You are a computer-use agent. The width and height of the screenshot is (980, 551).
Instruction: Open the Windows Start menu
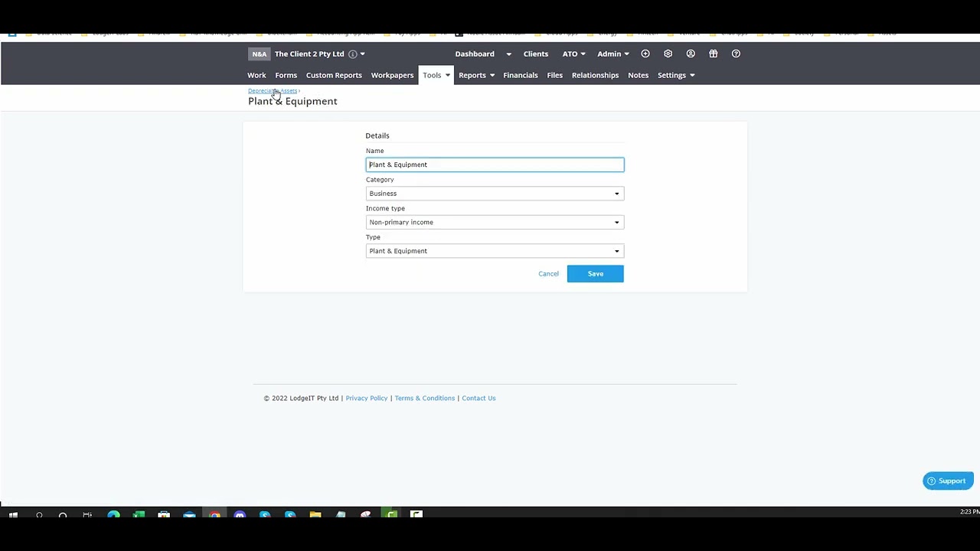[x=13, y=515]
